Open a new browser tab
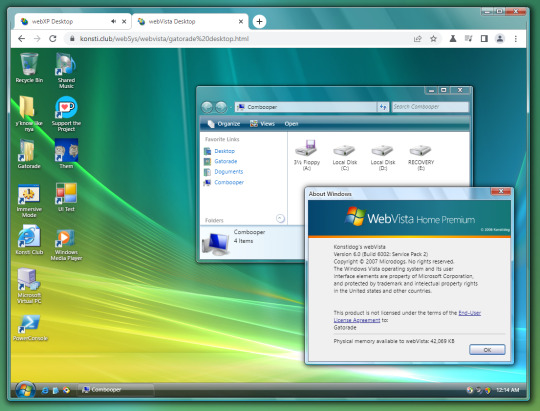Image resolution: width=540 pixels, height=411 pixels. (x=259, y=21)
